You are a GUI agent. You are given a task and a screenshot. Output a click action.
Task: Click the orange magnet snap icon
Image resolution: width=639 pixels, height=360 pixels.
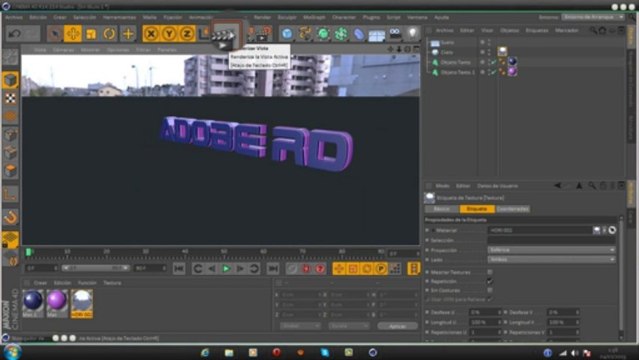pyautogui.click(x=10, y=217)
